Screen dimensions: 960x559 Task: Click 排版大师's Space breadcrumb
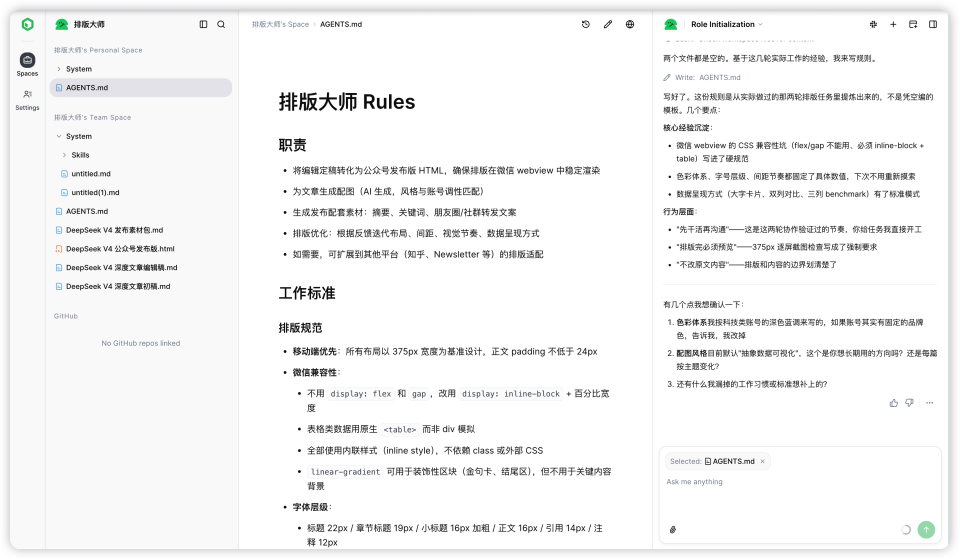(280, 24)
